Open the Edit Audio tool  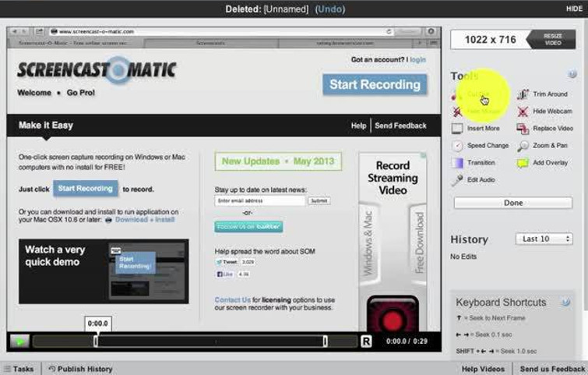click(474, 180)
